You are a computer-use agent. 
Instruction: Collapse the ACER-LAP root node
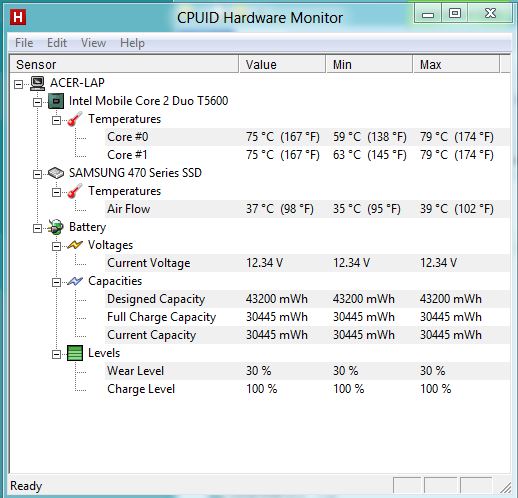(x=18, y=84)
